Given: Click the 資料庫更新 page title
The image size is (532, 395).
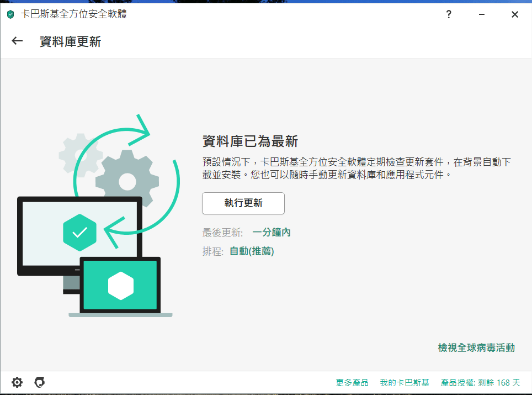Looking at the screenshot, I should coord(70,41).
